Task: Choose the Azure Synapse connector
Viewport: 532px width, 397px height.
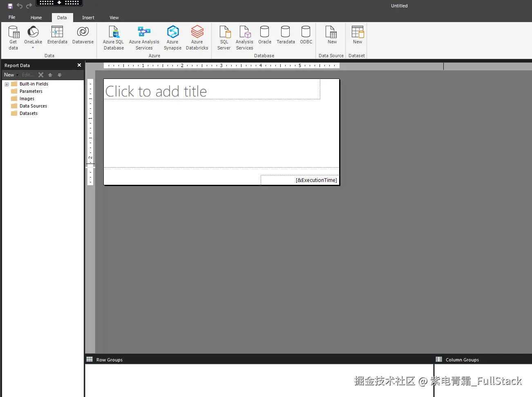Action: pos(173,38)
